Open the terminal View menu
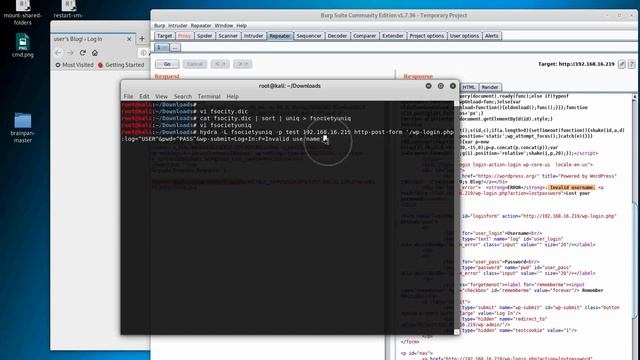Screen dimensions: 640x360 tap(161, 96)
